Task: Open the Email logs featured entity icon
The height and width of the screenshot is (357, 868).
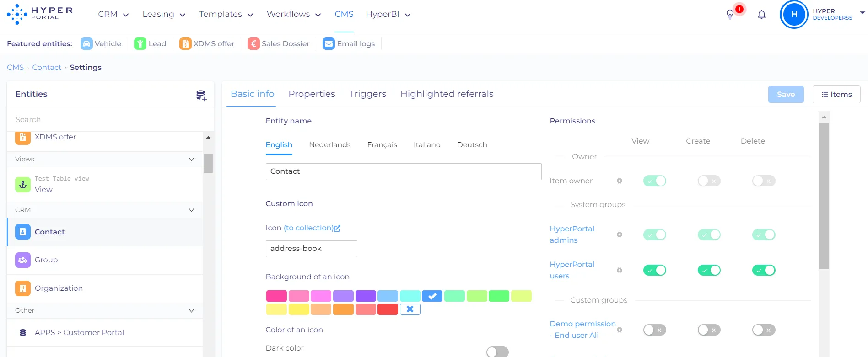Action: (329, 43)
